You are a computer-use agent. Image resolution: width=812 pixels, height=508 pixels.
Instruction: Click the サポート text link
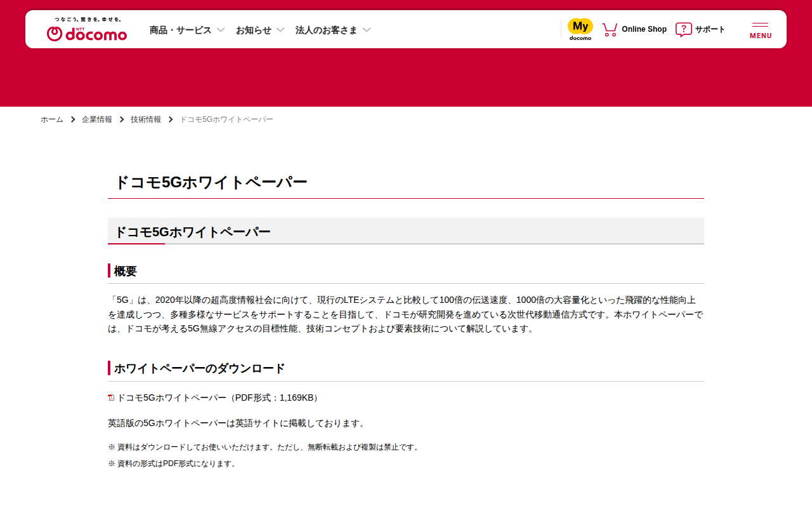point(710,29)
